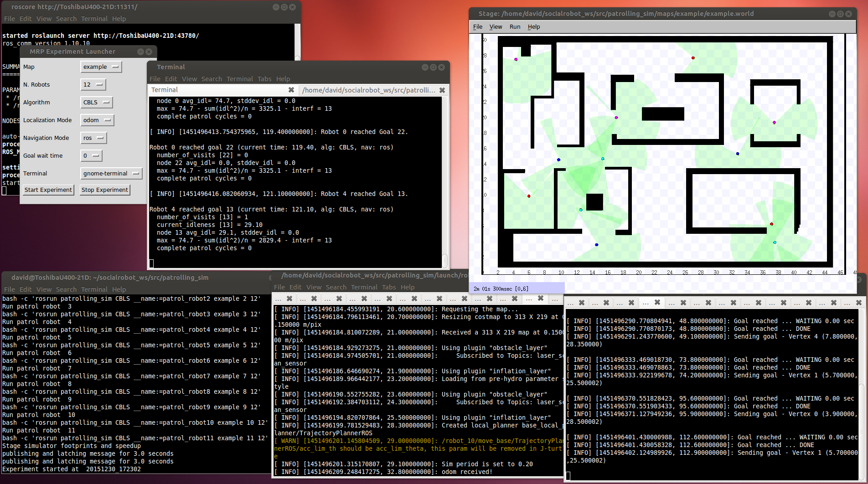
Task: Close the Stage simulator window
Action: pos(848,14)
